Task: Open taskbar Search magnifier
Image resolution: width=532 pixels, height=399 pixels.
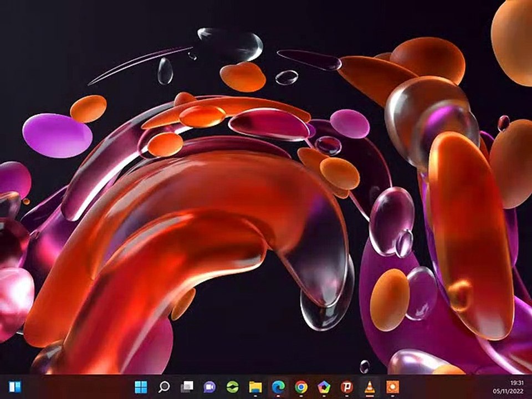Action: click(164, 386)
